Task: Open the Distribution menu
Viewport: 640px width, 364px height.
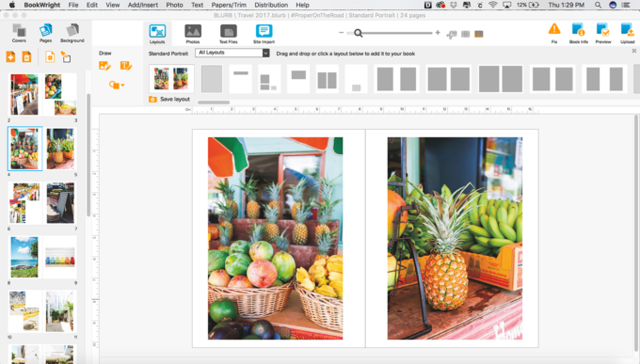Action: point(271,5)
